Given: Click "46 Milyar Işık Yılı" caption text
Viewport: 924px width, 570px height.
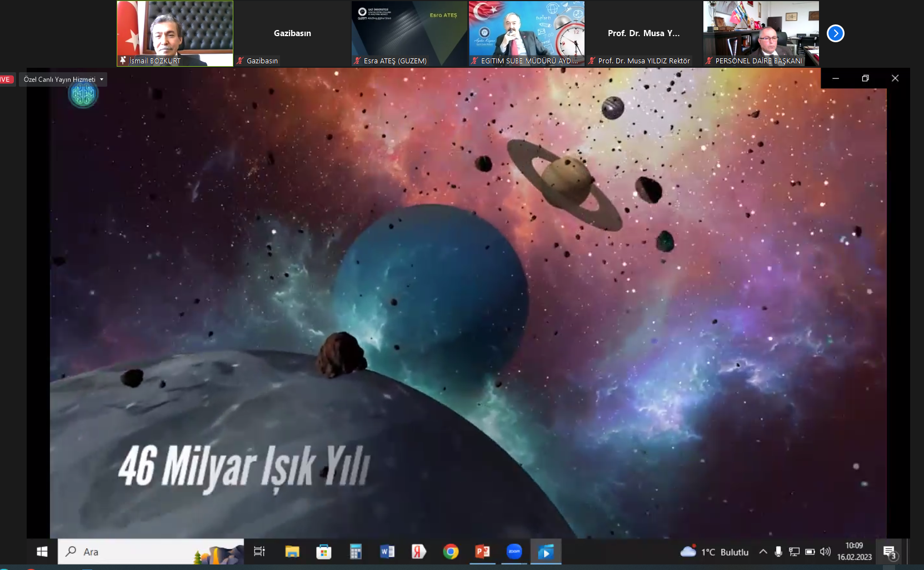Looking at the screenshot, I should coord(244,467).
